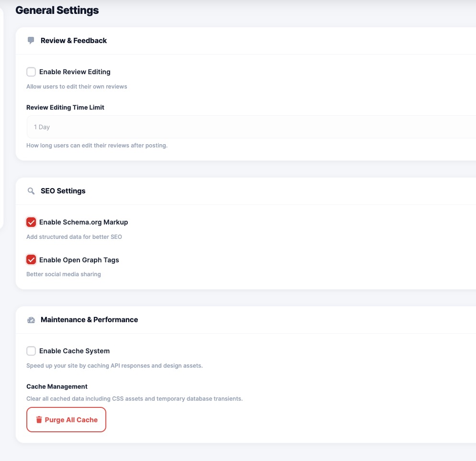Click the Review & Feedback section heading
The height and width of the screenshot is (461, 476).
[74, 41]
